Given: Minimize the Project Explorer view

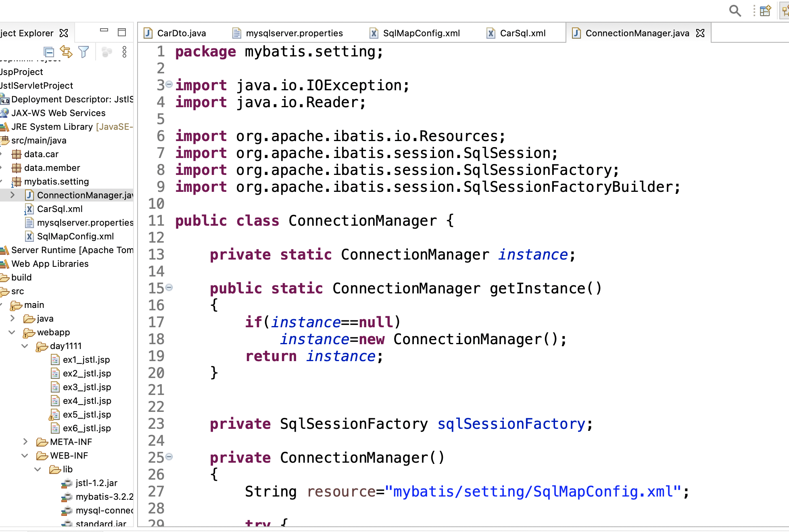Looking at the screenshot, I should [104, 30].
